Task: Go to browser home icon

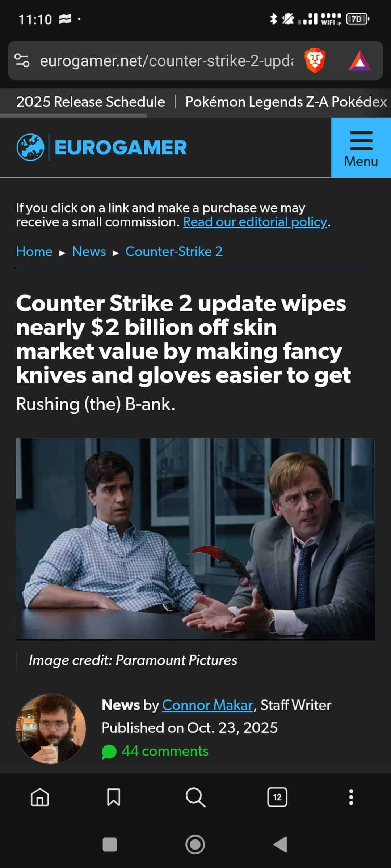Action: pos(40,797)
